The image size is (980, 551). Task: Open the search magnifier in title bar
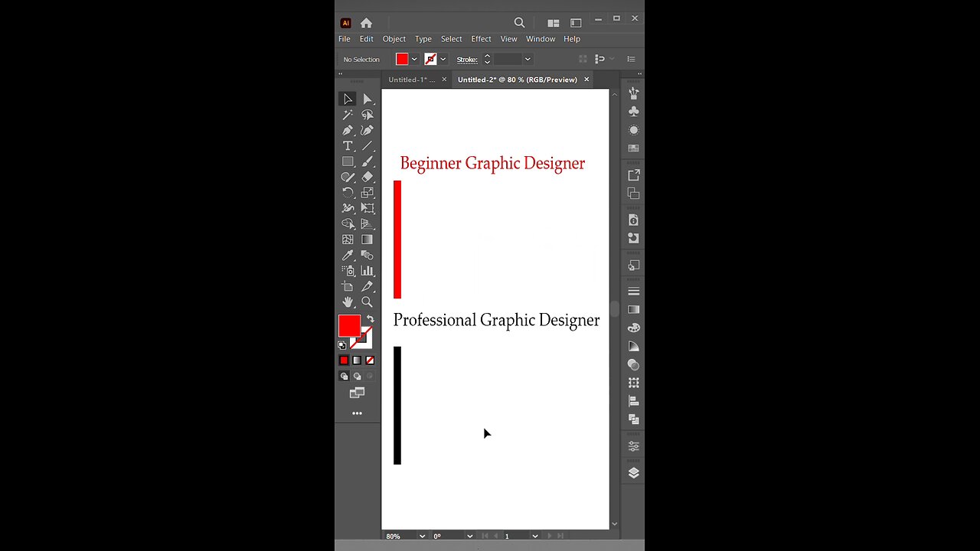[x=519, y=23]
